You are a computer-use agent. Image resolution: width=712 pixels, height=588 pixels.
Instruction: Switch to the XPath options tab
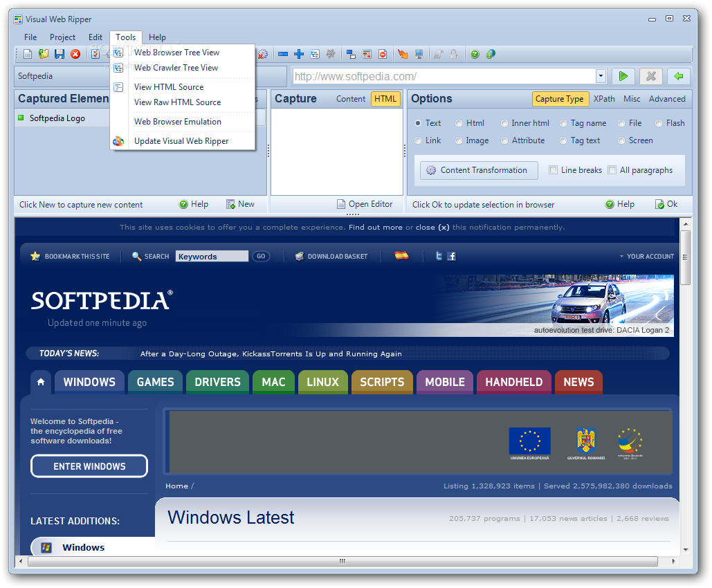pyautogui.click(x=604, y=98)
